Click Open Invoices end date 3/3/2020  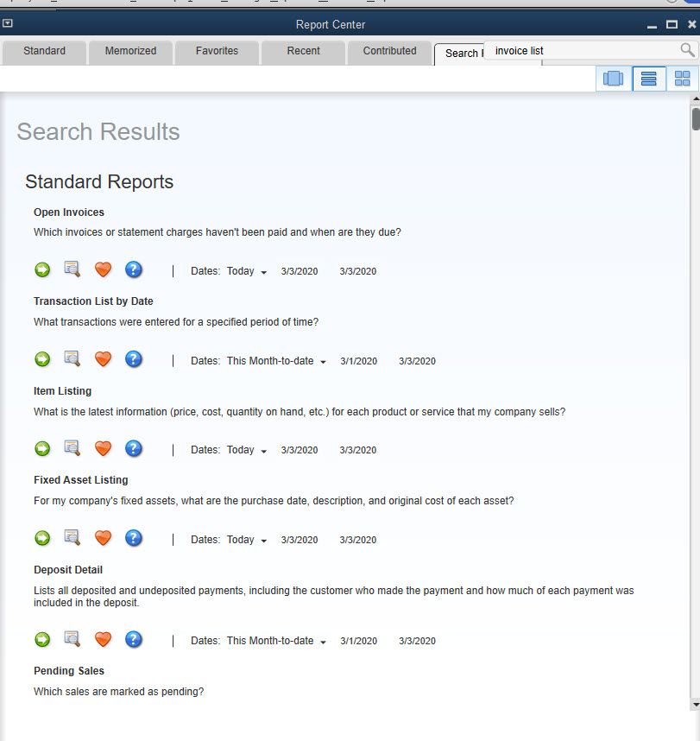pos(358,271)
